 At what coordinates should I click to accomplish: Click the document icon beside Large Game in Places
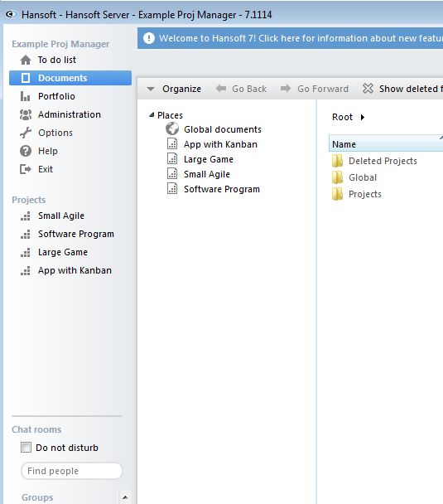[x=172, y=159]
